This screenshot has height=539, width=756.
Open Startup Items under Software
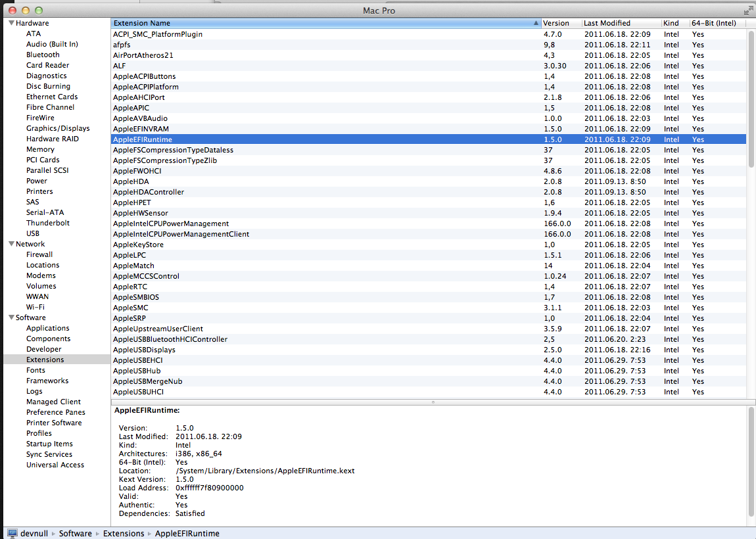pyautogui.click(x=49, y=444)
